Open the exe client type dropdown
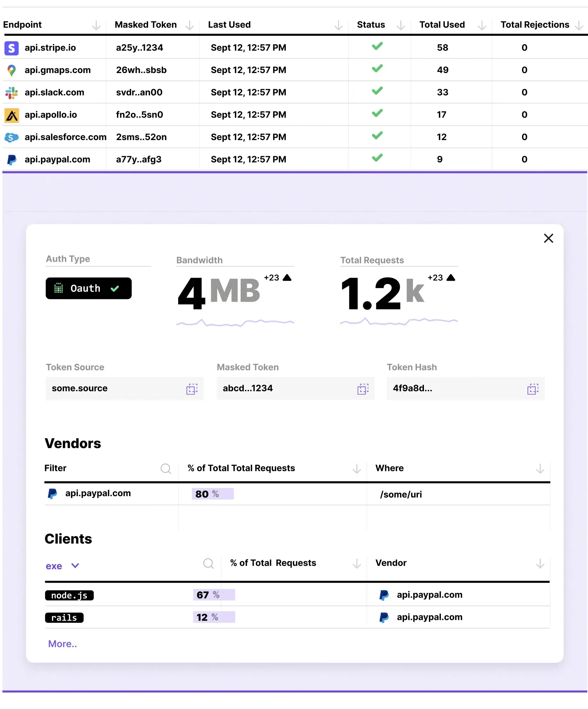 (63, 565)
